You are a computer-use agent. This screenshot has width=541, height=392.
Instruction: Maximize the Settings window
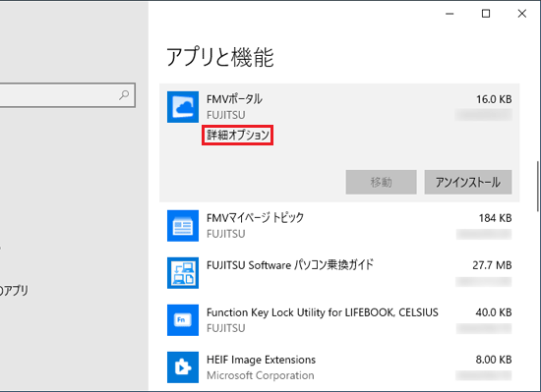click(486, 14)
